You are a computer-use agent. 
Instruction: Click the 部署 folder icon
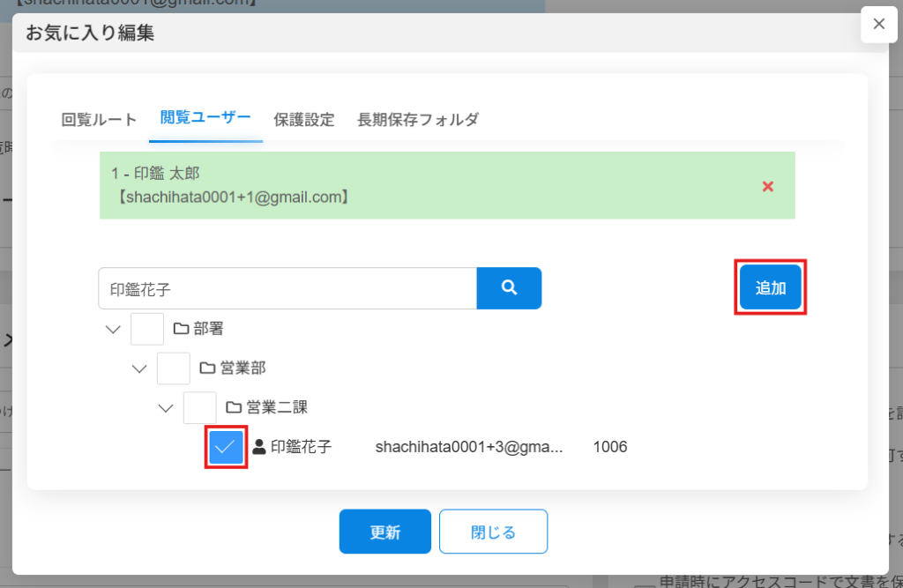(181, 329)
